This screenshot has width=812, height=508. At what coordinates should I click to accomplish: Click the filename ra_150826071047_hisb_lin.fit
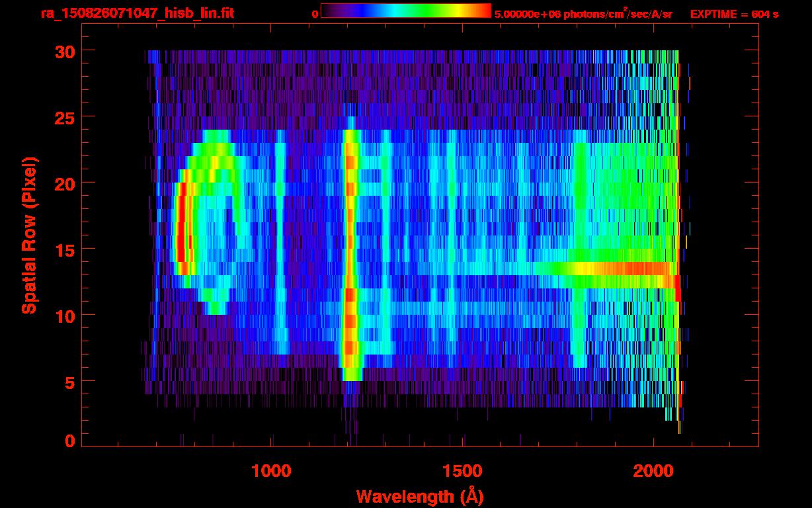coord(137,13)
